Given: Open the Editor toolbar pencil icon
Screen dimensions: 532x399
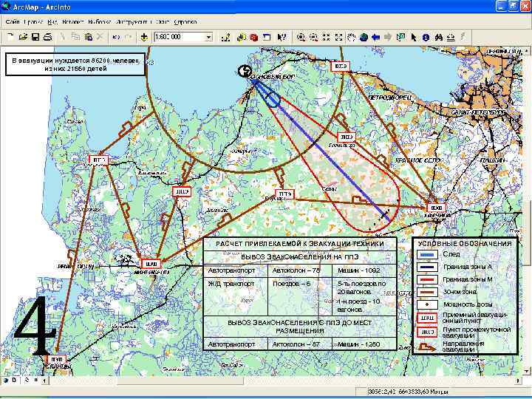Looking at the screenshot, I should pyautogui.click(x=225, y=38).
